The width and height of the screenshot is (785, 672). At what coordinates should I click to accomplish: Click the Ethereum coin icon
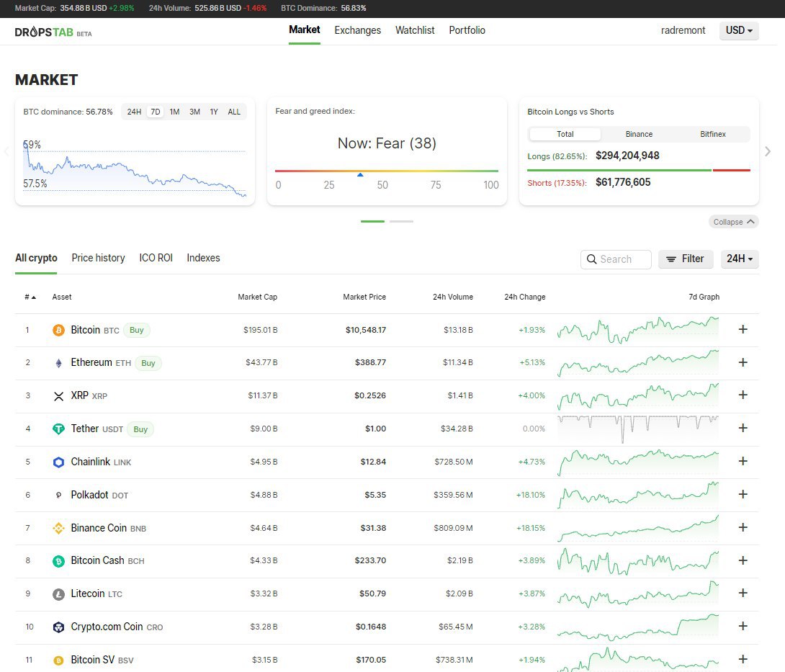(x=58, y=363)
